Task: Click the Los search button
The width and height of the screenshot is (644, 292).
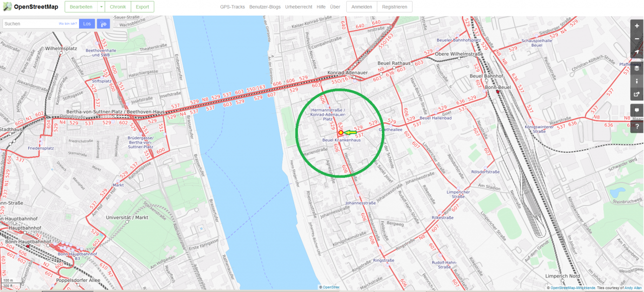Action: [87, 24]
